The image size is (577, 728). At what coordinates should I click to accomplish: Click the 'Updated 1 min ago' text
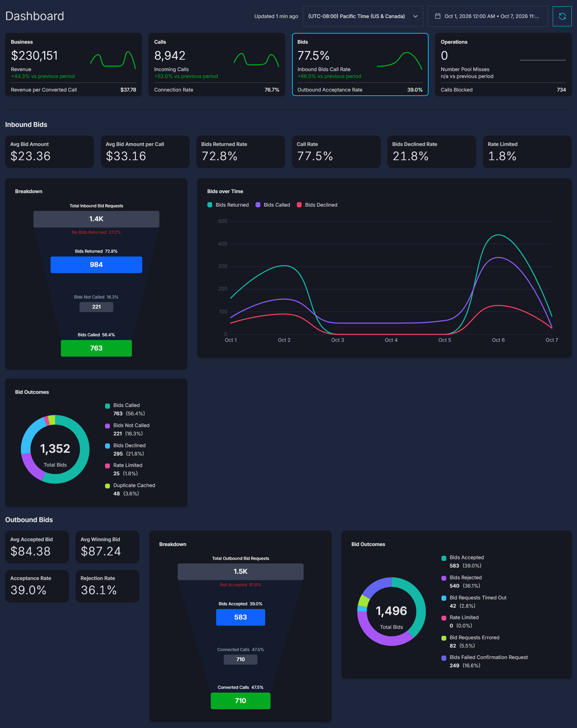(x=276, y=16)
